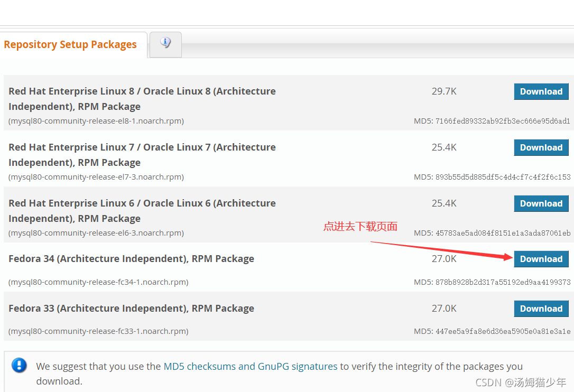This screenshot has height=392, width=574.
Task: Select MD5 hash starting with 45783ae
Action: point(503,233)
